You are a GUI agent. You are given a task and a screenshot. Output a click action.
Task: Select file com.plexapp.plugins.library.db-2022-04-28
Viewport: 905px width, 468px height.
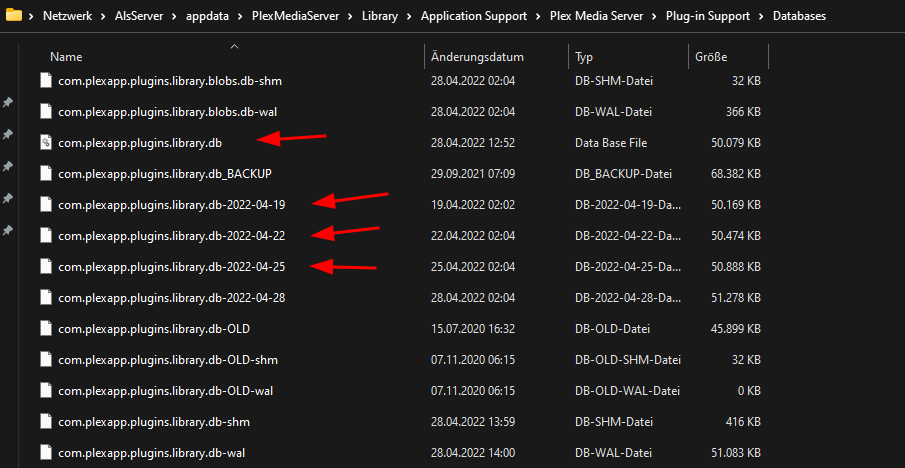(171, 298)
